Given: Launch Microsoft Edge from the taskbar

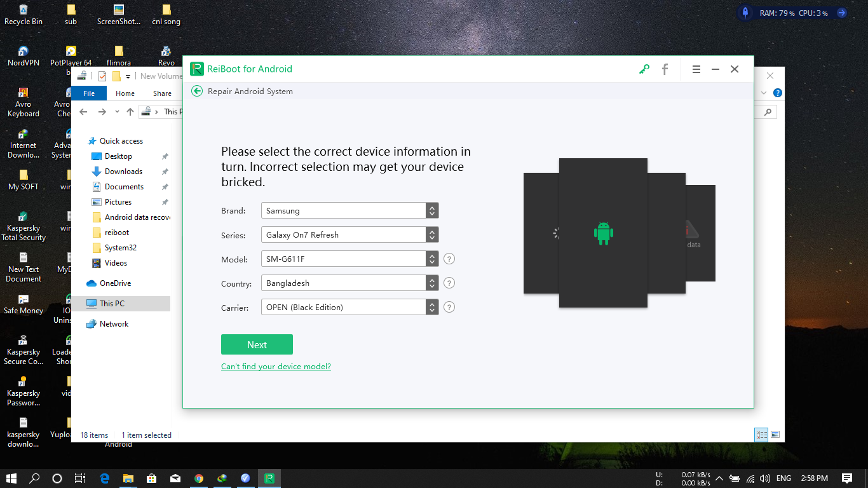Looking at the screenshot, I should 105,478.
